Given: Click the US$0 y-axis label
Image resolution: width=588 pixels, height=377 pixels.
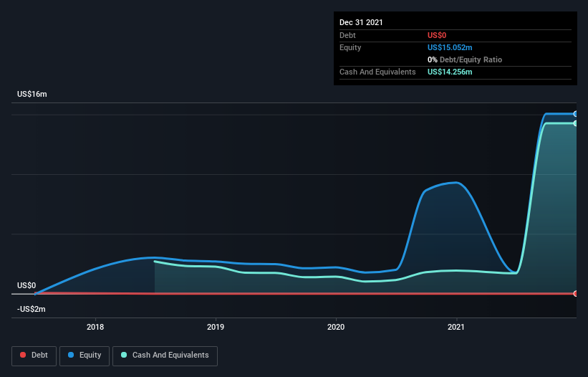Looking at the screenshot, I should coord(26,285).
